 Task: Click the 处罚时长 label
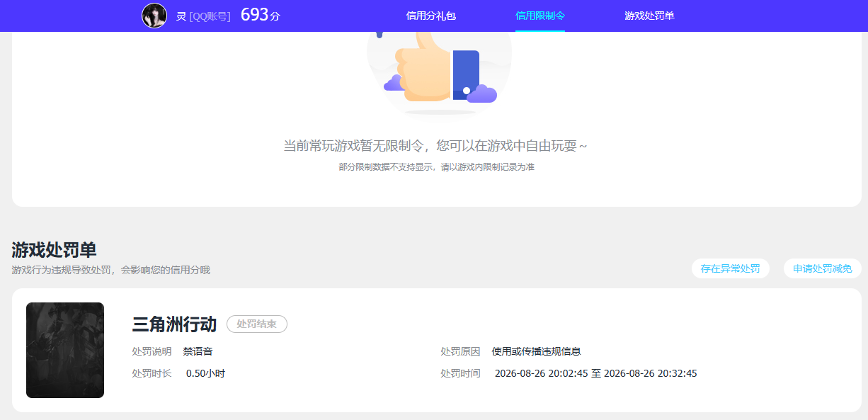[x=152, y=373]
